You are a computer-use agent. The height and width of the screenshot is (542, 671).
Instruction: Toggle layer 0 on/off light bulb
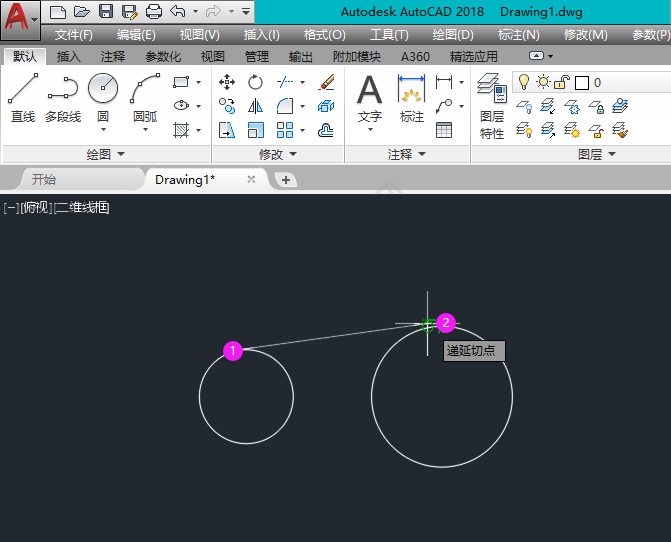(523, 82)
